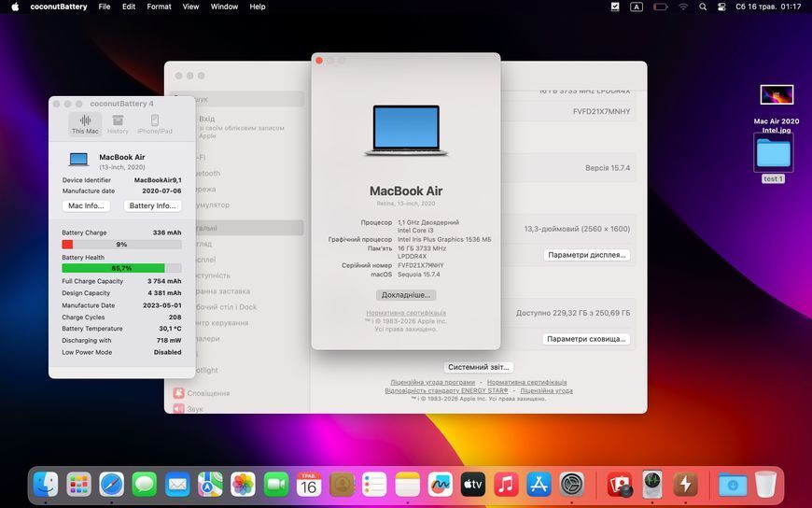Click MacBook Air image in About window
This screenshot has height=508, width=812.
pos(406,130)
